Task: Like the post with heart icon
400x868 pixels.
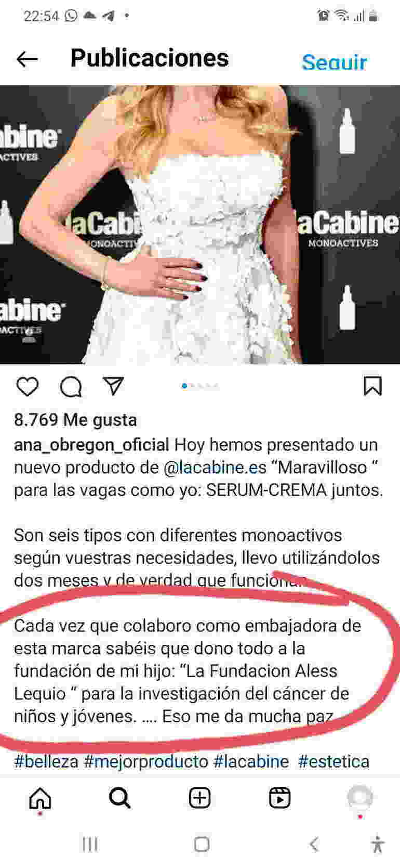Action: tap(28, 387)
